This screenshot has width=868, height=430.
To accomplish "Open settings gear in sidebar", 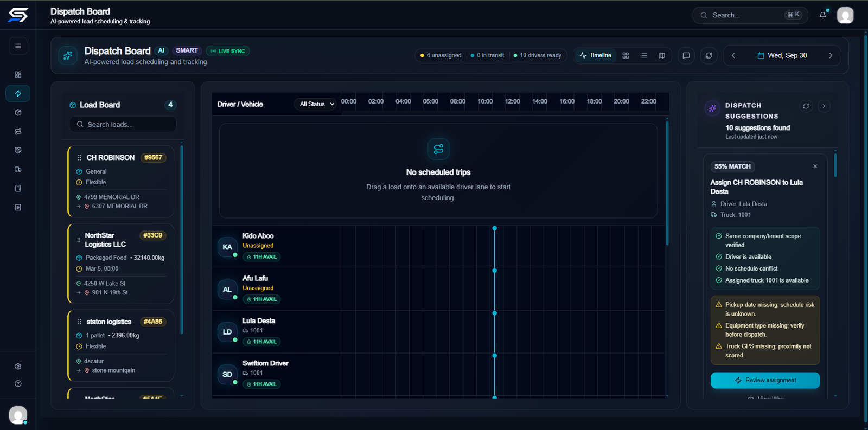I will coord(18,367).
